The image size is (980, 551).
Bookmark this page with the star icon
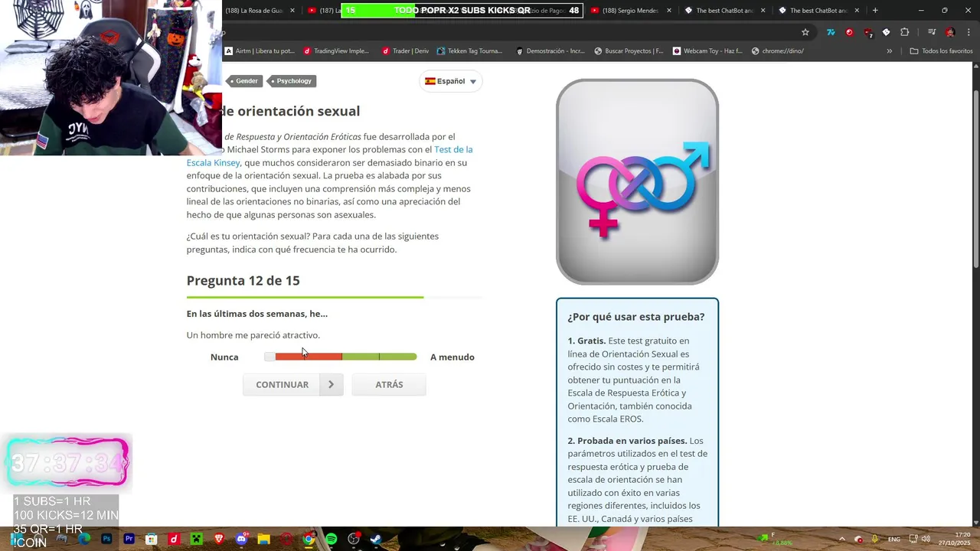click(x=805, y=32)
